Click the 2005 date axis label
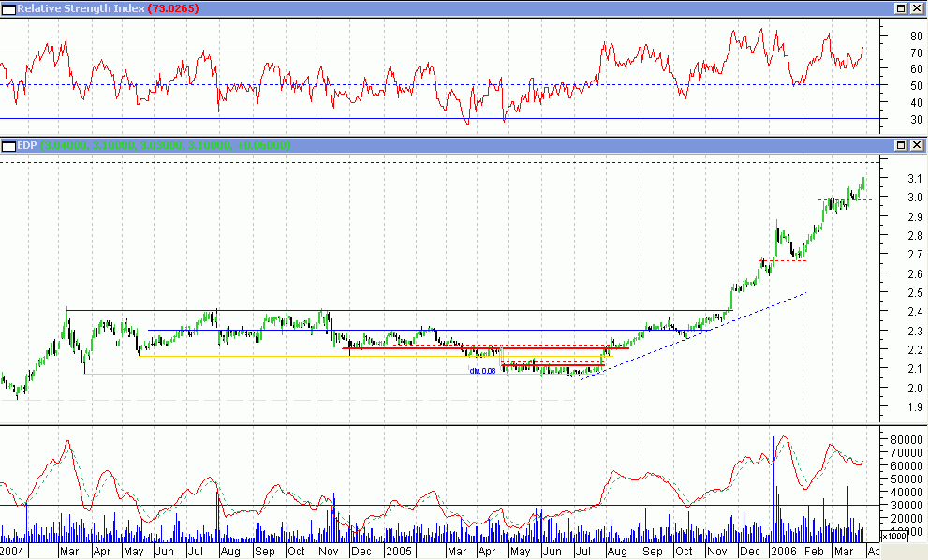 (398, 552)
